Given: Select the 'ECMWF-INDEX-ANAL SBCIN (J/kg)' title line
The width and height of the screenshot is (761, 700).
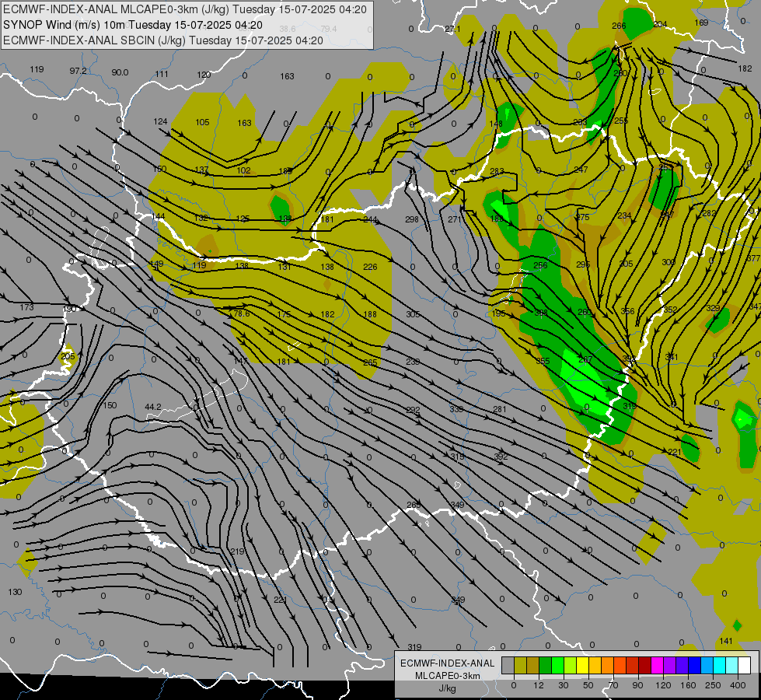Looking at the screenshot, I should tap(163, 40).
